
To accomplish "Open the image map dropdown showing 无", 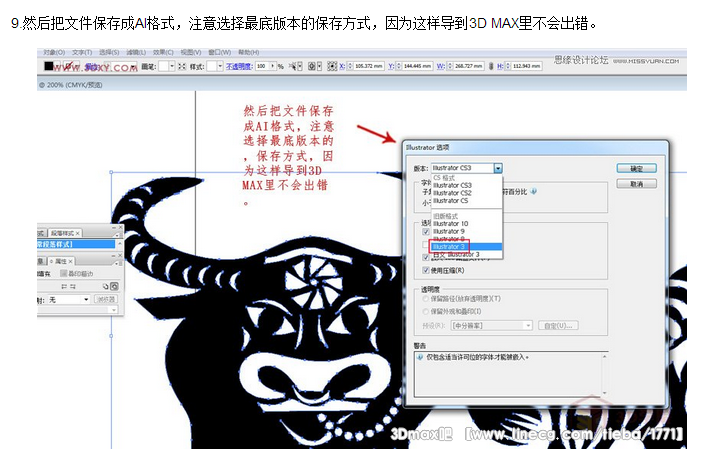I will (69, 300).
